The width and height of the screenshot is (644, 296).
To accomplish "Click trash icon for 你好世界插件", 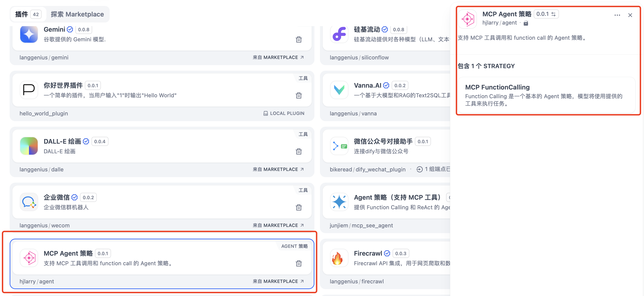I will 299,95.
